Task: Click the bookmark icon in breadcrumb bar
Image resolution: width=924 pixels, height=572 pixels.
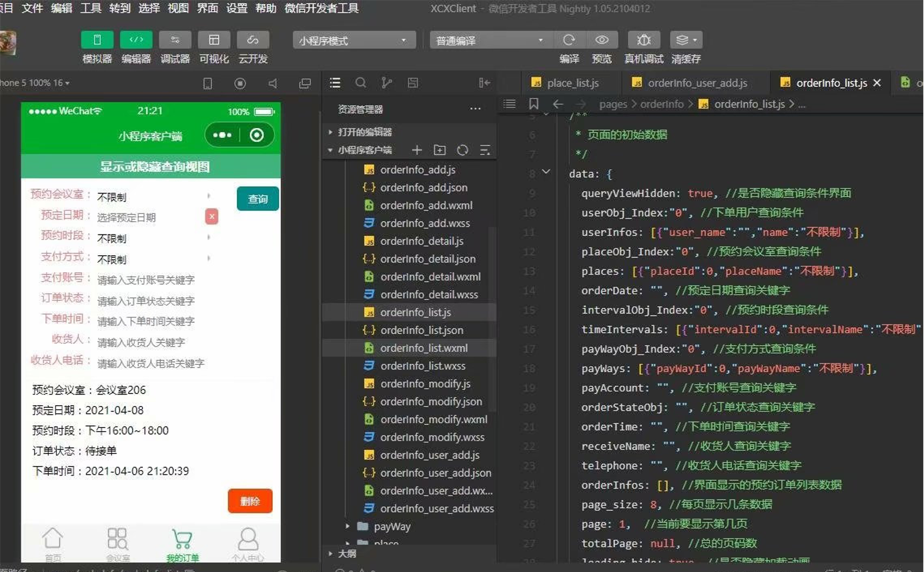Action: (x=534, y=104)
